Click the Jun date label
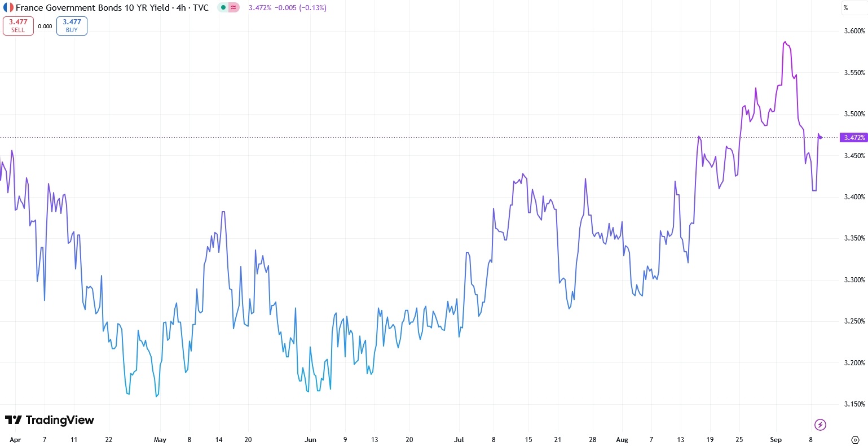Screen dimensions: 868x446 click(310, 440)
